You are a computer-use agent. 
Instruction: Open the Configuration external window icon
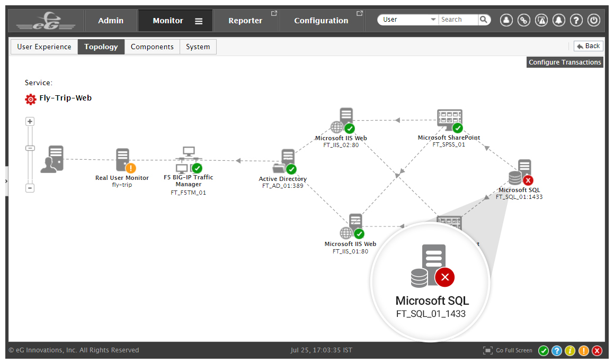360,13
